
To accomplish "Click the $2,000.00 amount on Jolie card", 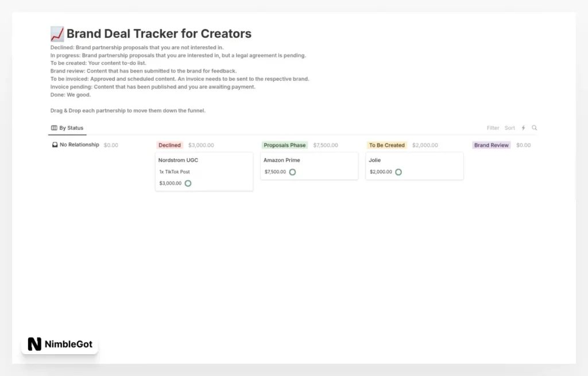I will pos(381,172).
